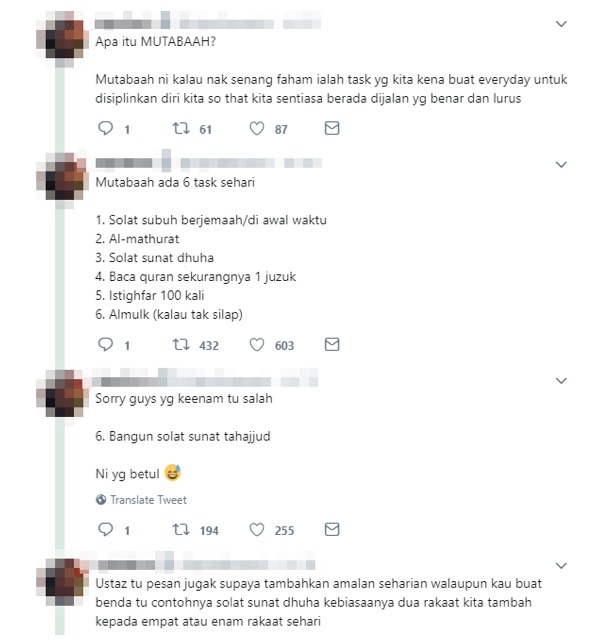Viewport: 613px width, 640px height.
Task: Open the avatar beside the 'Ustaz tu pesan' tweet
Action: (62, 583)
